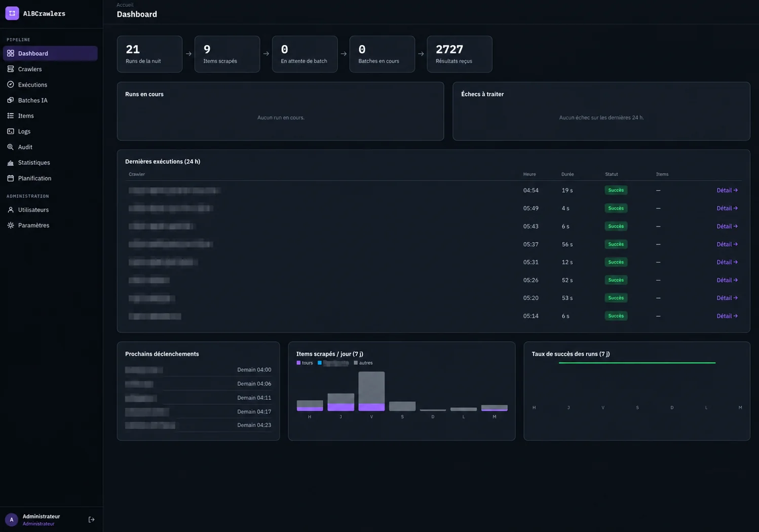
Task: Open the Utilisateurs person icon
Action: point(11,210)
